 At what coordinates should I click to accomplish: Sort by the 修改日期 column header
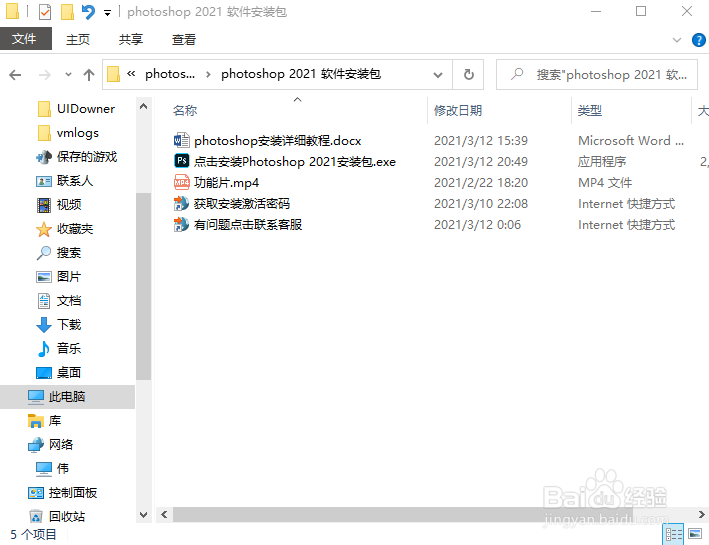(458, 110)
